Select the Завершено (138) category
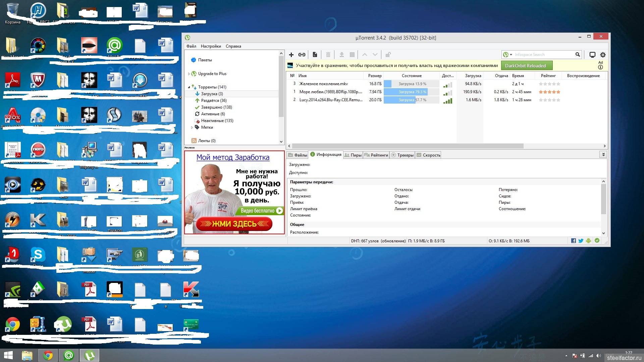 [x=216, y=107]
